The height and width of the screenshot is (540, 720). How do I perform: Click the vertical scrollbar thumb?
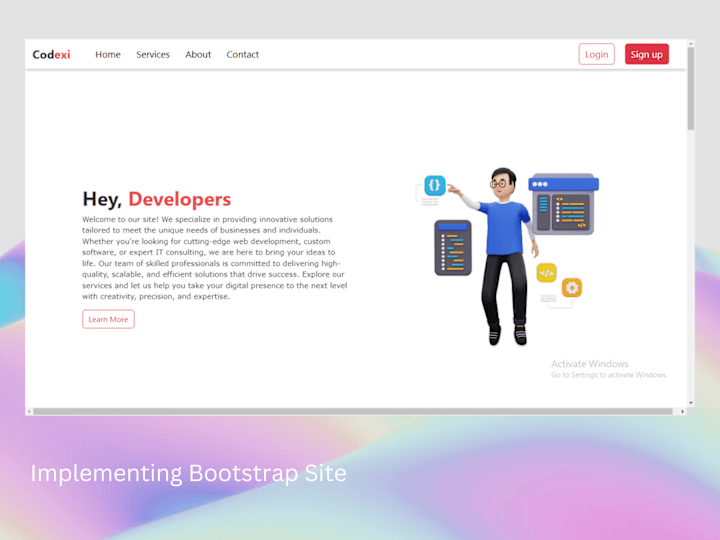(x=691, y=88)
